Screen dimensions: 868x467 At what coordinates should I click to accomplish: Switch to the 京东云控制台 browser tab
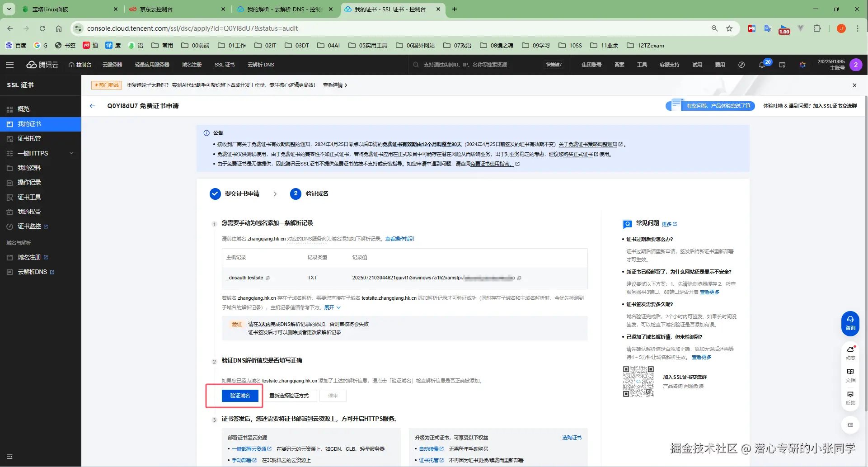click(177, 9)
